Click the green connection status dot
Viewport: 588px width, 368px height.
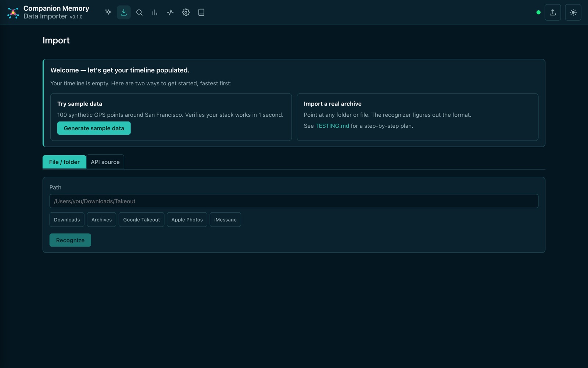click(538, 13)
